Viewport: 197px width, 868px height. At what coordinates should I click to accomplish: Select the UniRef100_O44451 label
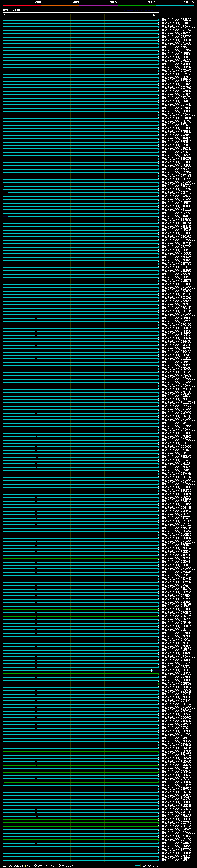pyautogui.click(x=177, y=342)
